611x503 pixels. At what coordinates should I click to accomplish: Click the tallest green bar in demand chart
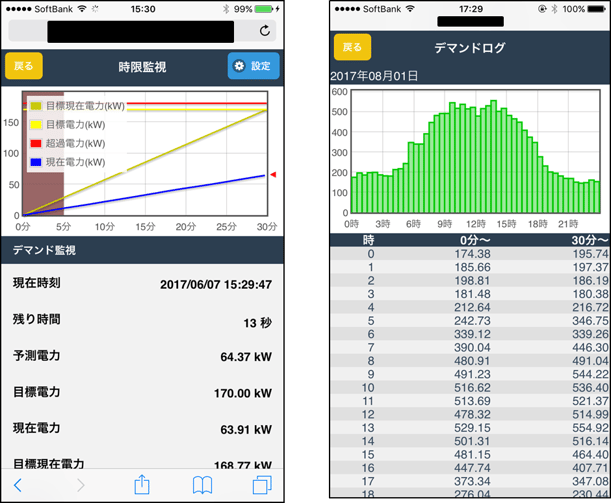coord(493,157)
